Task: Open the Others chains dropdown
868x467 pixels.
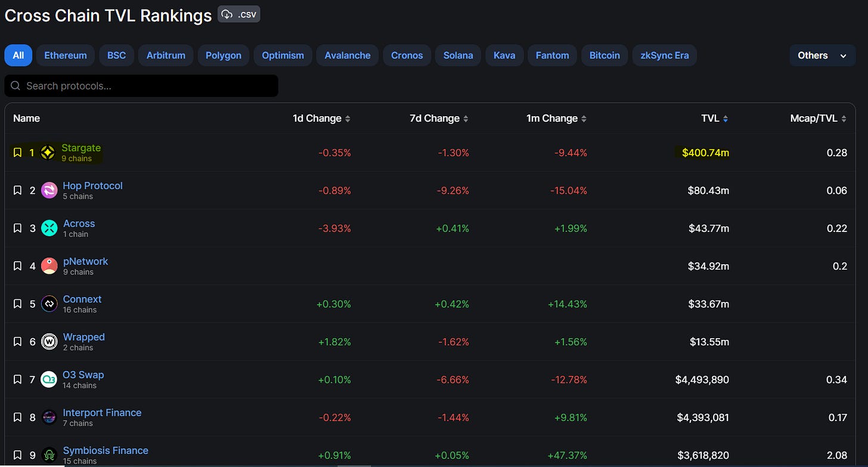Action: click(822, 55)
